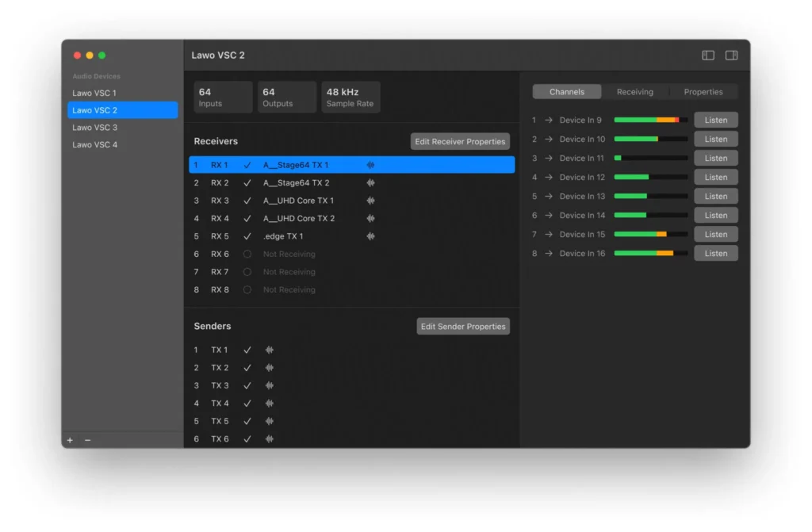Open the Properties tab
This screenshot has height=532, width=812.
tap(703, 92)
